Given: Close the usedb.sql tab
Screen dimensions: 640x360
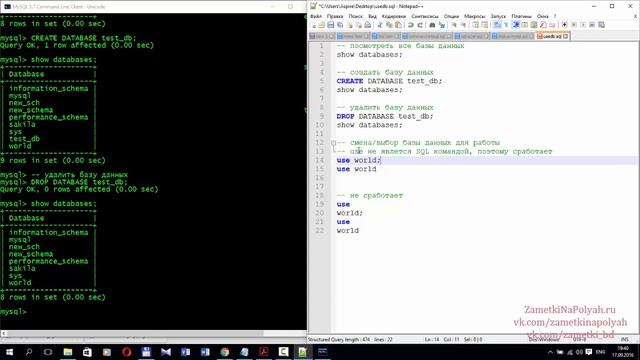Looking at the screenshot, I should (x=566, y=36).
